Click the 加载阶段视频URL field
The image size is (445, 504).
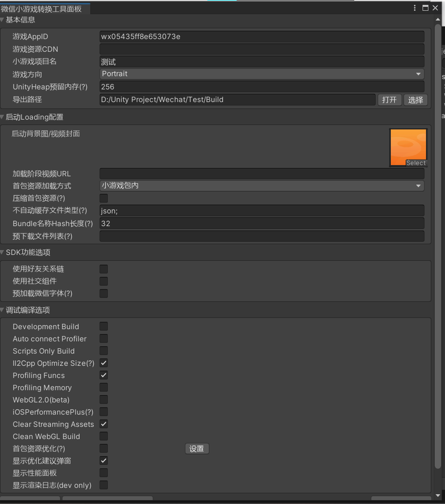click(x=262, y=174)
